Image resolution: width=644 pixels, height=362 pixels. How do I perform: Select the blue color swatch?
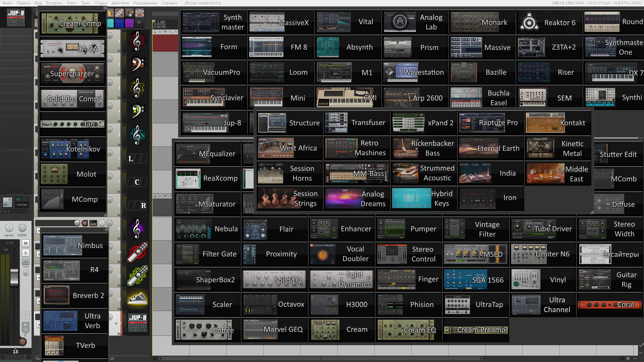tap(119, 23)
